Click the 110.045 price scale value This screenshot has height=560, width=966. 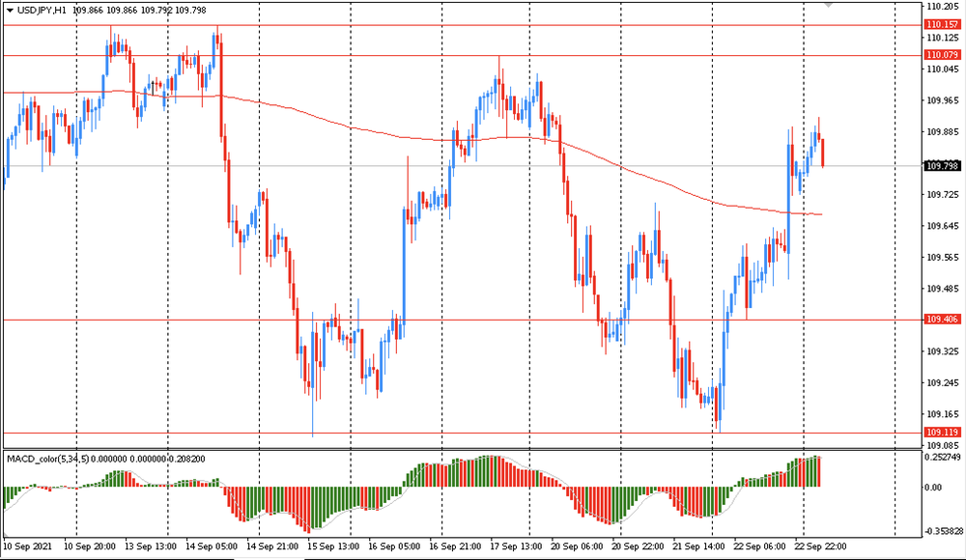pos(943,69)
